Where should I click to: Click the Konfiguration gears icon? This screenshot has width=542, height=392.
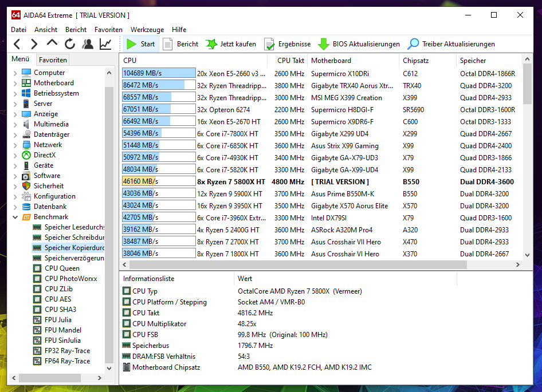[26, 196]
